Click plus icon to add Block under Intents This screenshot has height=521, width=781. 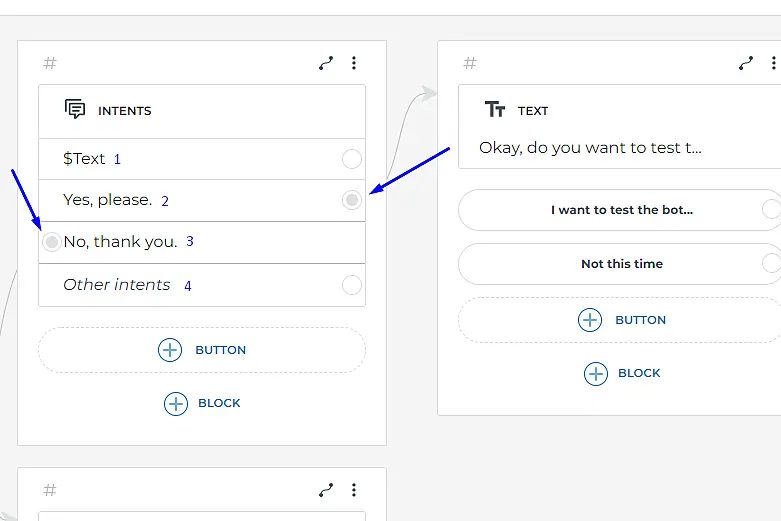click(176, 403)
